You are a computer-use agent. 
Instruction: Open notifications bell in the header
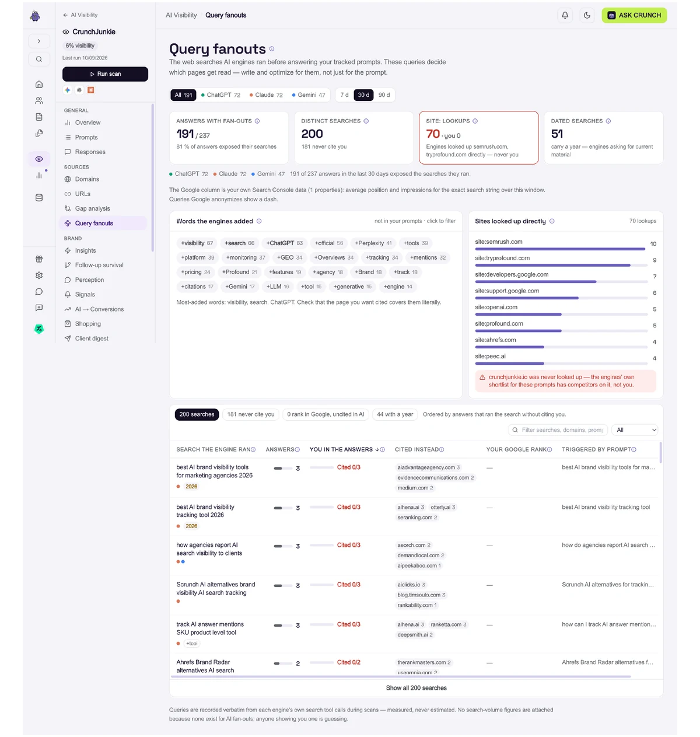tap(565, 15)
